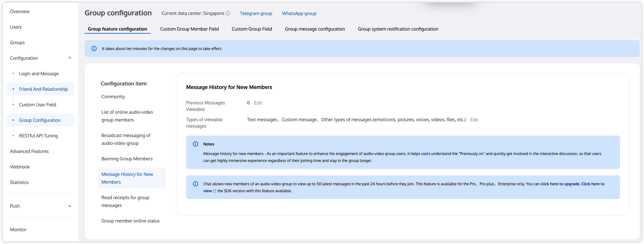Select Read receipts for group messages

pyautogui.click(x=125, y=201)
